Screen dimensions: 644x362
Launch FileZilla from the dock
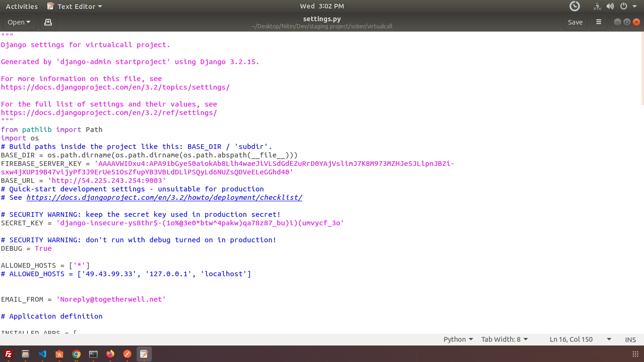pos(8,354)
